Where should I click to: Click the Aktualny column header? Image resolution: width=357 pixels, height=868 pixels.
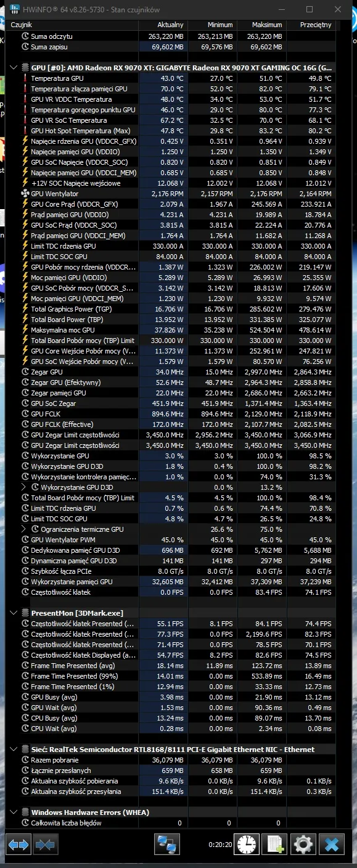click(163, 25)
